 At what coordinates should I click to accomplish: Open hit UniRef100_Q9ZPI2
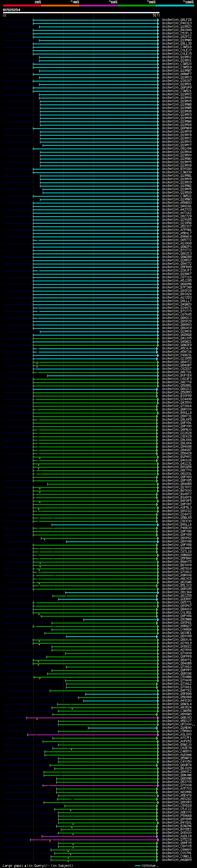[177, 37]
